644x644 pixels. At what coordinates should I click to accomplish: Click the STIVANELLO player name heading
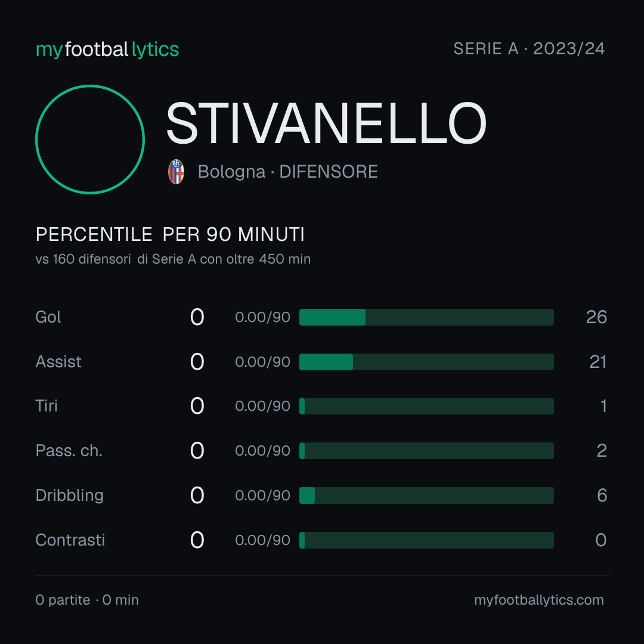[x=326, y=123]
